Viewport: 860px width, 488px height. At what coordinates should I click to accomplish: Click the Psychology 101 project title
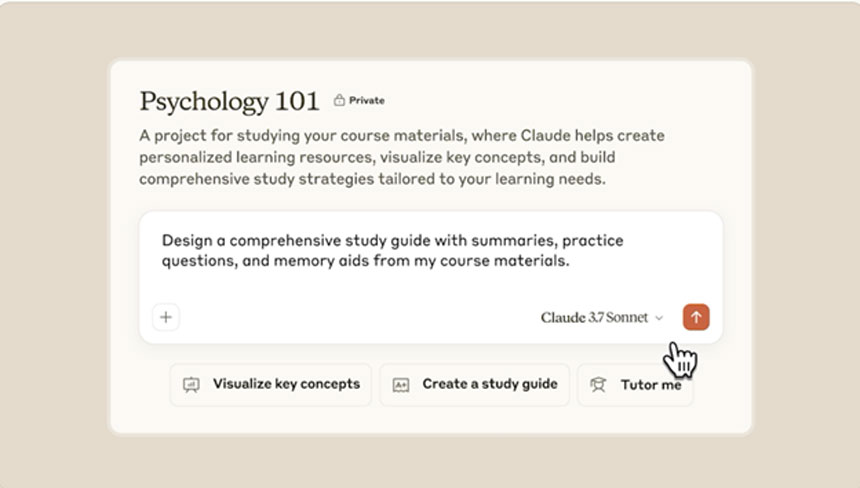(x=229, y=101)
